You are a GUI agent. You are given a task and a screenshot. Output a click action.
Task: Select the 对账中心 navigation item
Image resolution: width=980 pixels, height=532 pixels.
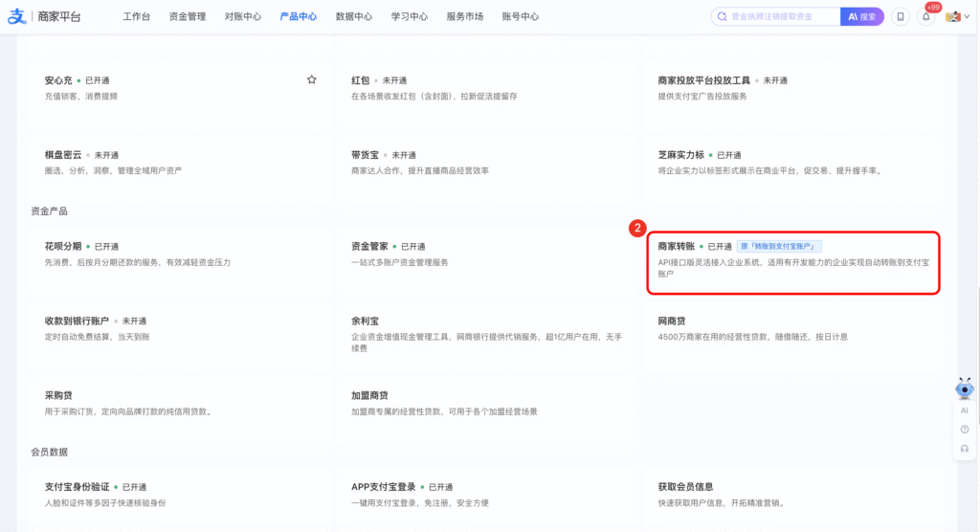tap(243, 17)
